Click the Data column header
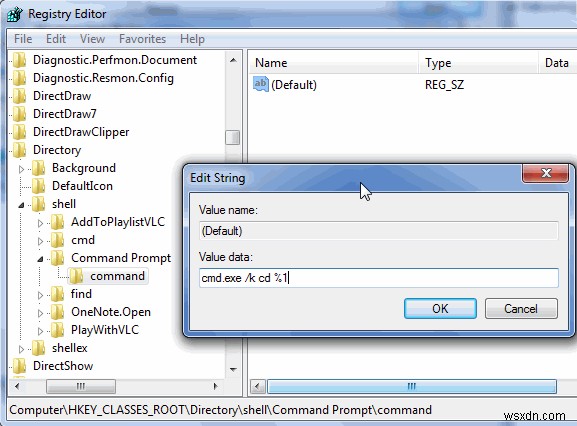The image size is (577, 426). pos(557,63)
